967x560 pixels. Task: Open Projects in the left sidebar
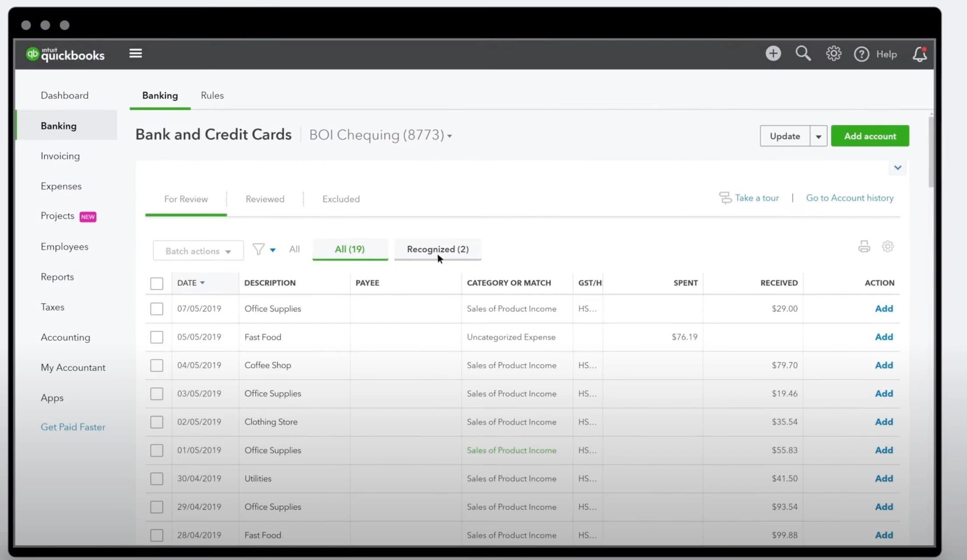click(57, 216)
